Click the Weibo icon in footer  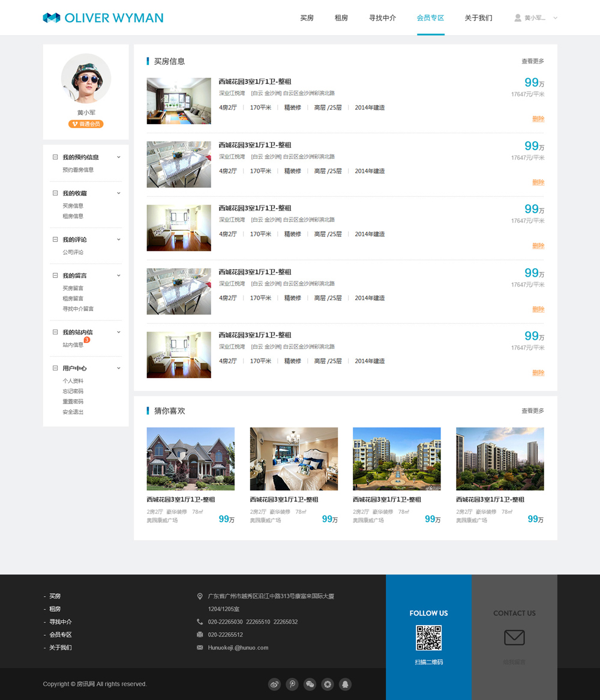[x=274, y=684]
